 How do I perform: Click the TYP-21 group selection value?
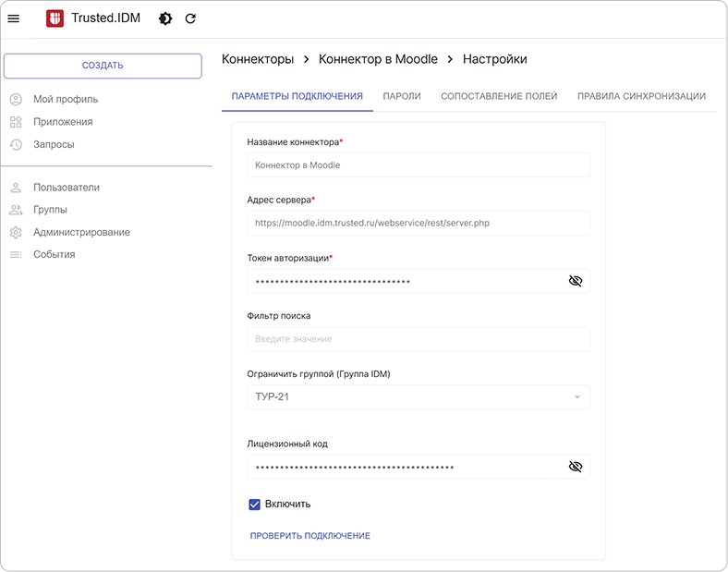point(272,397)
